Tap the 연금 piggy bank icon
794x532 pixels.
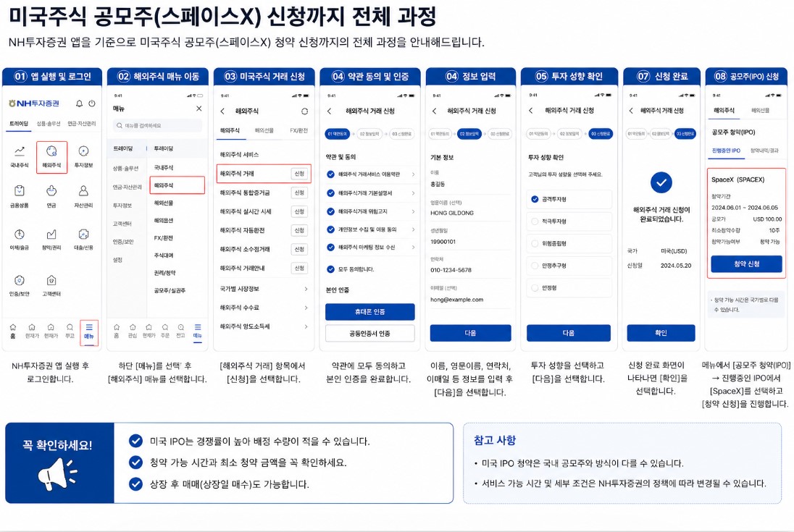pyautogui.click(x=51, y=190)
